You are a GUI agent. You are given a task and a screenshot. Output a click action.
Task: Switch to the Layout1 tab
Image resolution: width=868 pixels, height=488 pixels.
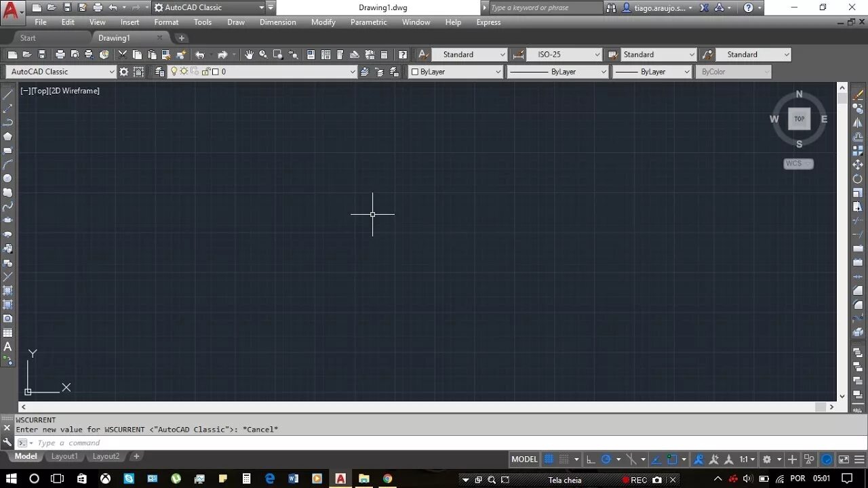64,457
